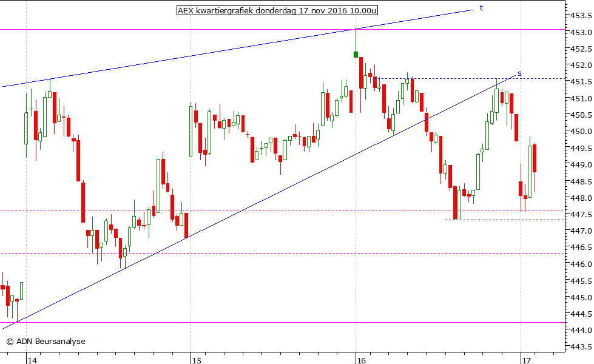Click the price axis label 447.0
The width and height of the screenshot is (594, 364).
pyautogui.click(x=581, y=231)
